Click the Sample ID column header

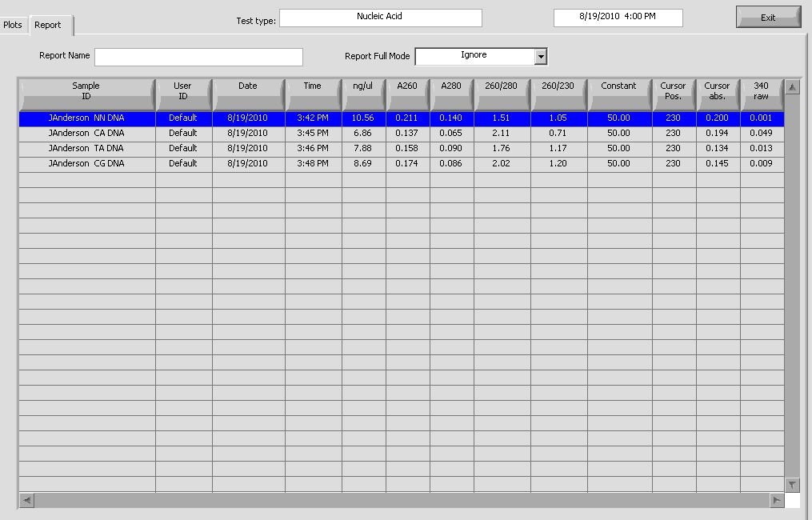click(86, 92)
